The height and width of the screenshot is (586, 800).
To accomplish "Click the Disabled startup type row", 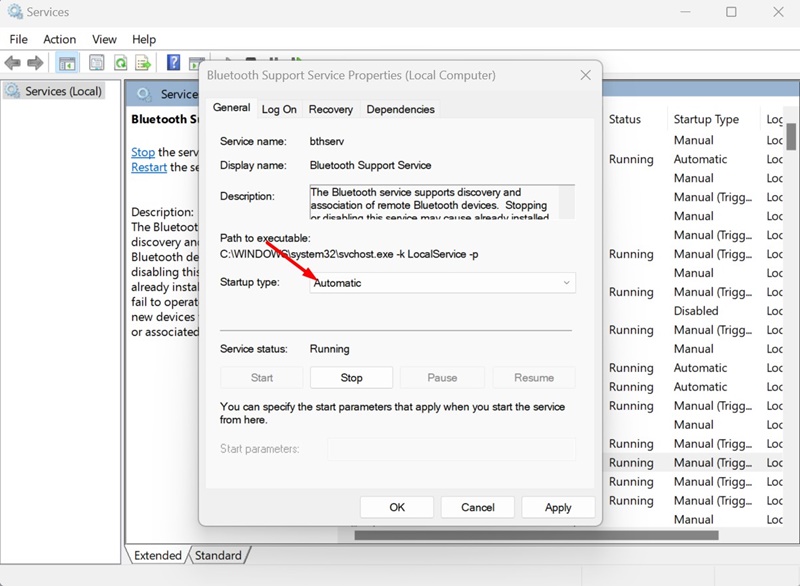I will [x=696, y=311].
